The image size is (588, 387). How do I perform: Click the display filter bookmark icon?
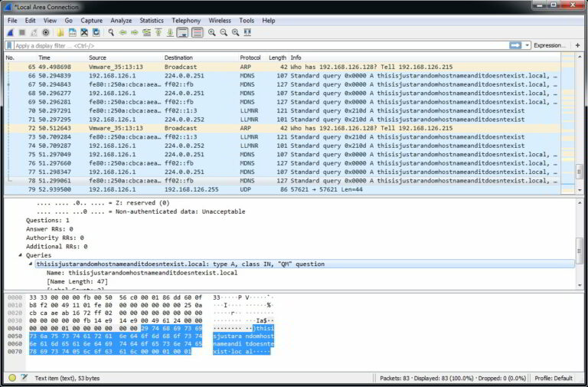click(x=9, y=45)
